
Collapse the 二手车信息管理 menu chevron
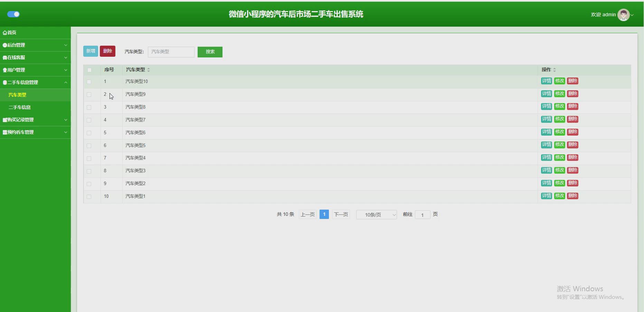point(66,82)
